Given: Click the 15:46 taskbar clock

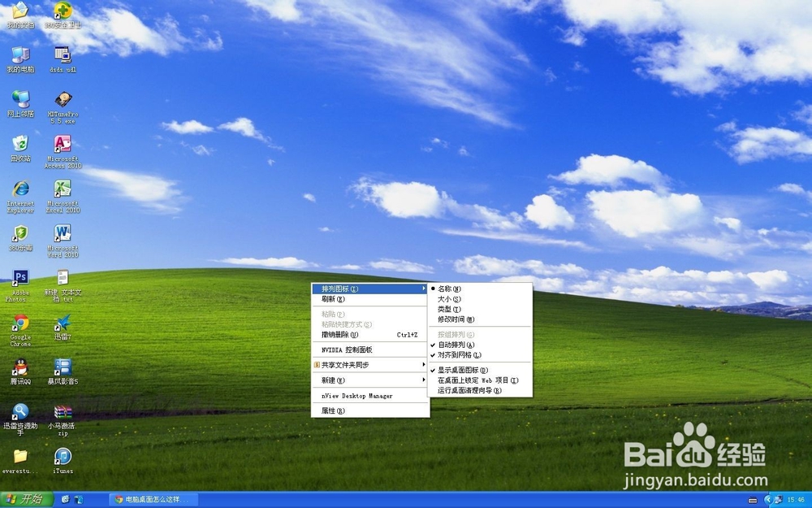Looking at the screenshot, I should coord(796,500).
